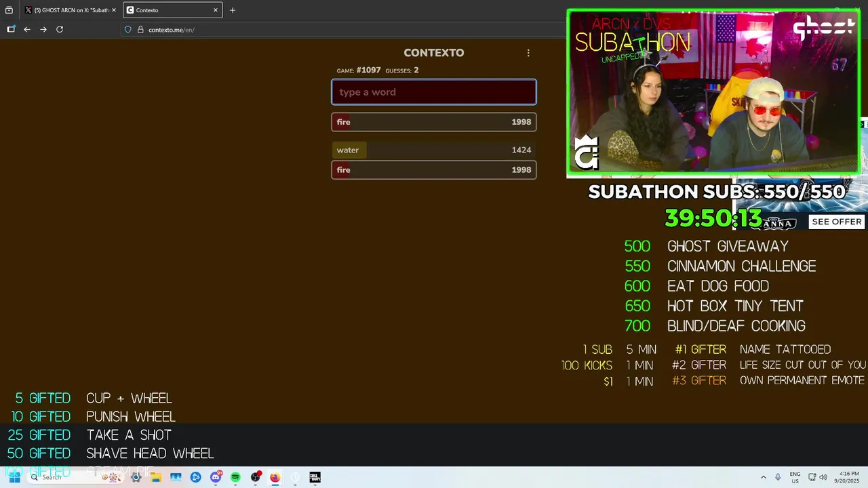This screenshot has width=868, height=488.
Task: Close the Contexto tab
Action: (216, 10)
